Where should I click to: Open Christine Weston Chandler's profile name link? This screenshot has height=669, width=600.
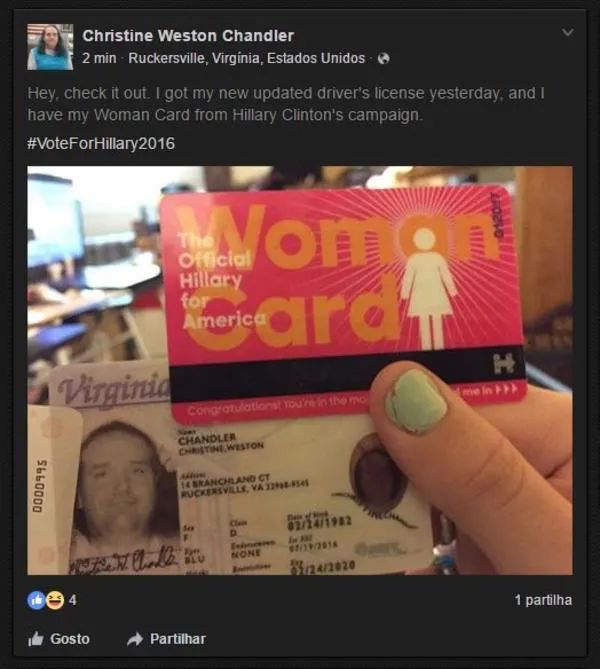point(188,36)
